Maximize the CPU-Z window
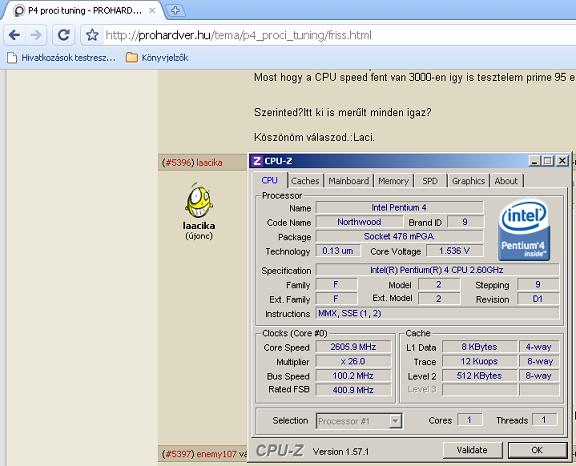The height and width of the screenshot is (466, 576). (548, 161)
